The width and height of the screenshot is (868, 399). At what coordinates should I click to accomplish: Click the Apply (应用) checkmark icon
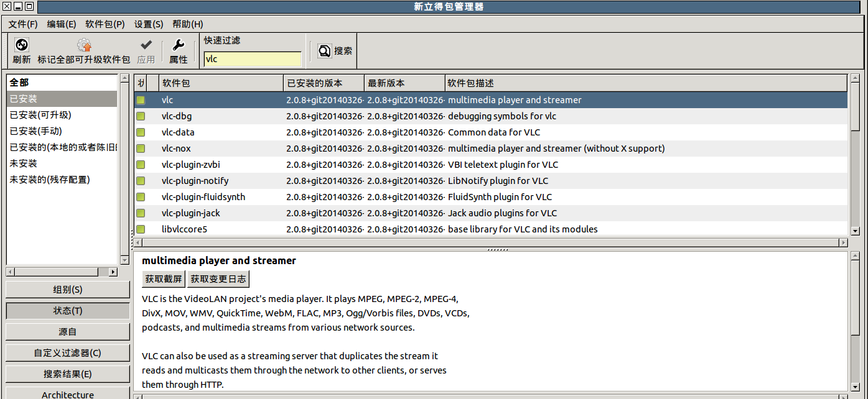(146, 45)
